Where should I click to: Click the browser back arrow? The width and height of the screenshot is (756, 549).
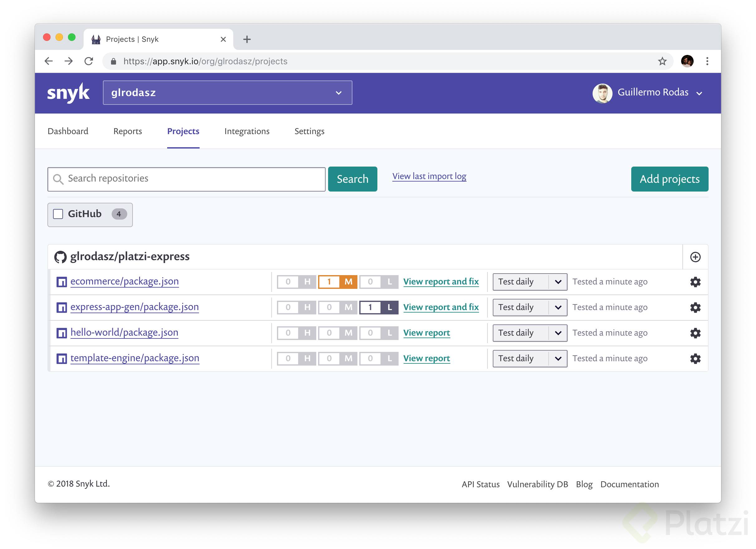pyautogui.click(x=49, y=61)
